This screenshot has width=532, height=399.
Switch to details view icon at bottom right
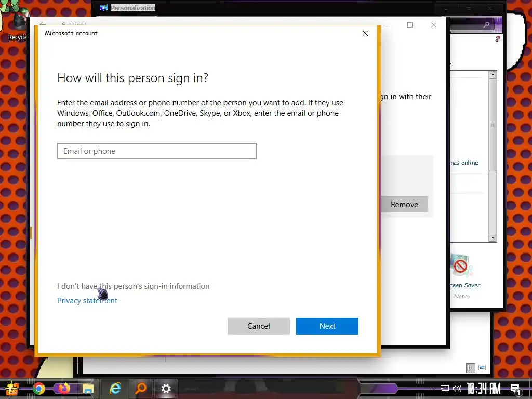click(471, 368)
